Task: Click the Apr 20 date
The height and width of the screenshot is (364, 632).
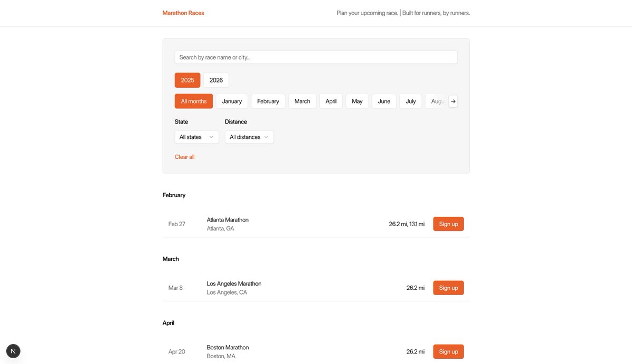Action: pos(177,351)
